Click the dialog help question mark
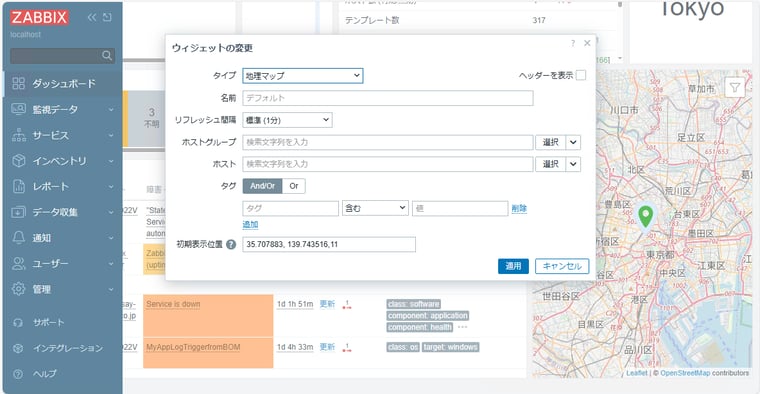Viewport: 760px width, 394px height. coord(573,43)
